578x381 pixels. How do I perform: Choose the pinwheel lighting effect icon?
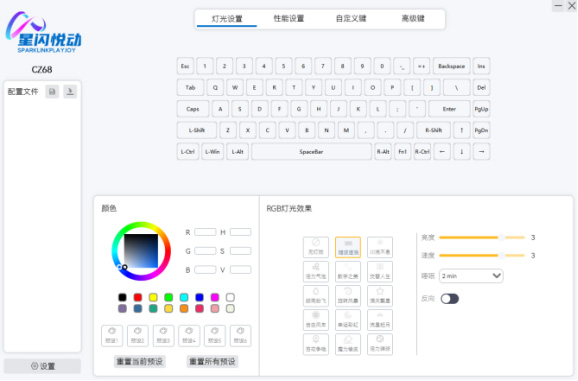pos(316,320)
